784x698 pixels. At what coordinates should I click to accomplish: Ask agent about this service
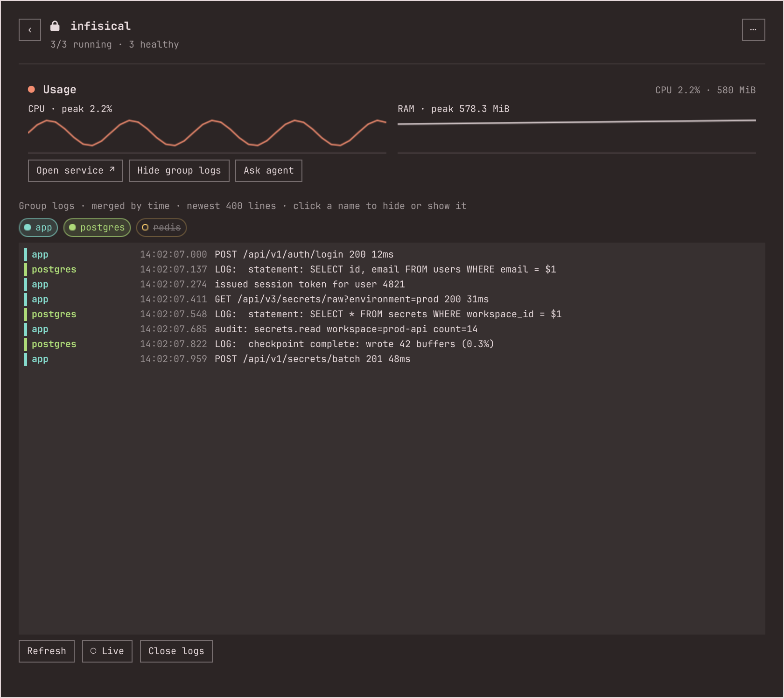pyautogui.click(x=269, y=171)
